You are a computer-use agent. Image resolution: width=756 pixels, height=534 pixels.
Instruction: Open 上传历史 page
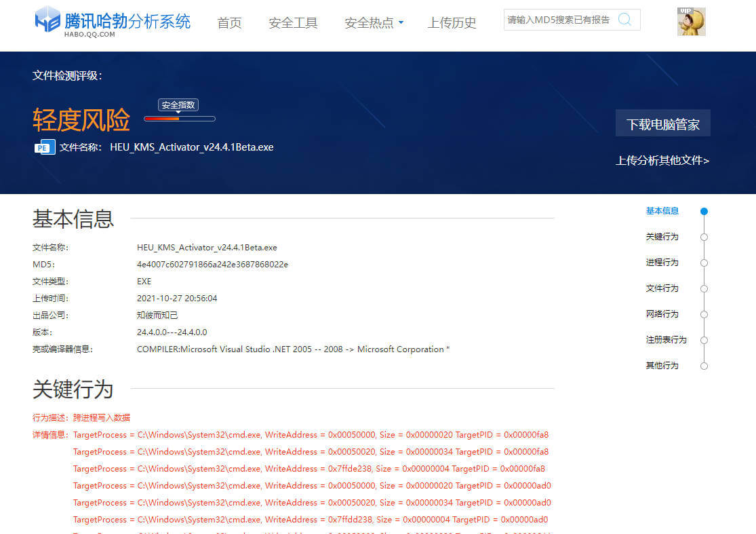[452, 22]
